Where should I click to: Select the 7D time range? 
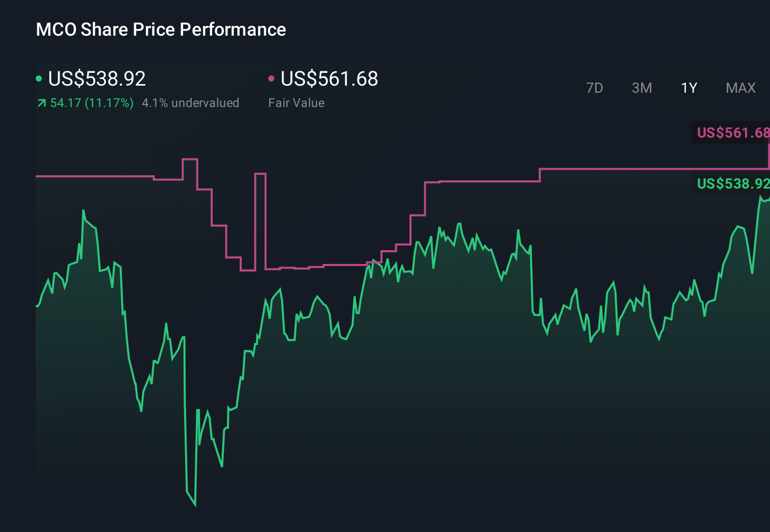tap(595, 88)
